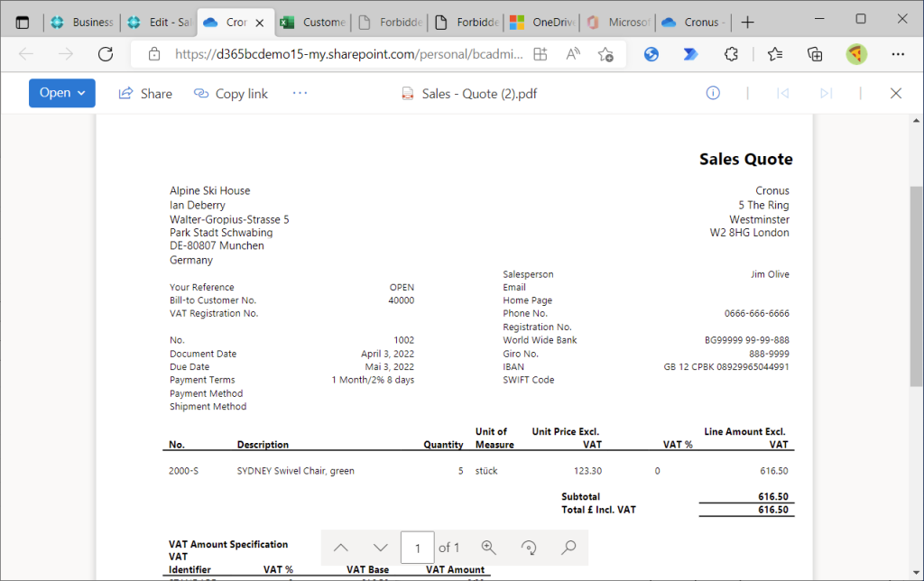Open the Extensions puzzle icon
This screenshot has height=581, width=924.
(731, 54)
